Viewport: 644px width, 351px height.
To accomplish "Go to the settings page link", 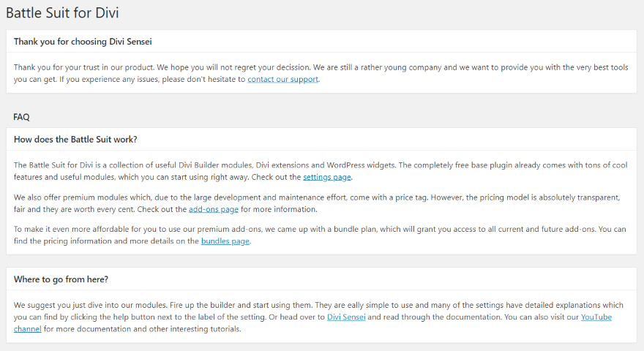I will [x=327, y=177].
